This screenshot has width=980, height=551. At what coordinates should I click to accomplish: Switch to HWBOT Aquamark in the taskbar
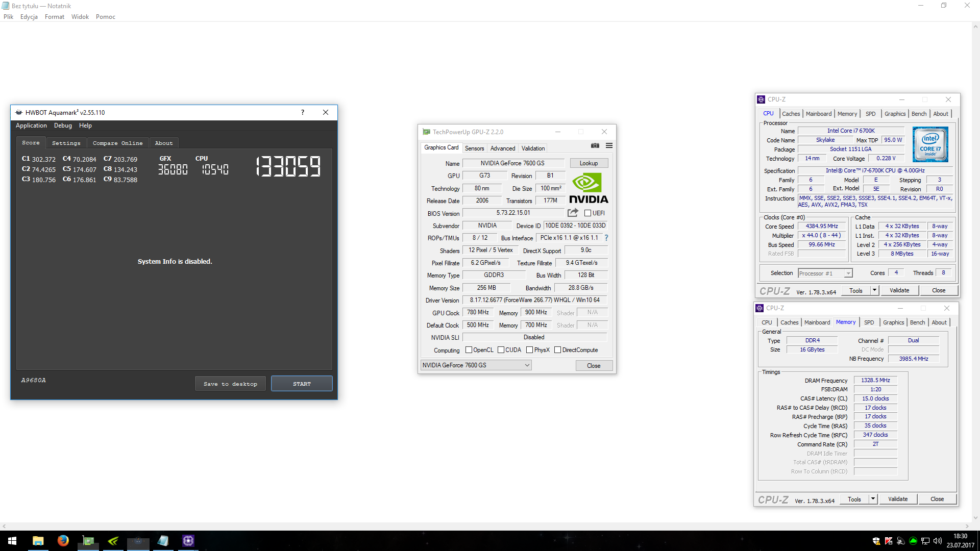tap(138, 541)
